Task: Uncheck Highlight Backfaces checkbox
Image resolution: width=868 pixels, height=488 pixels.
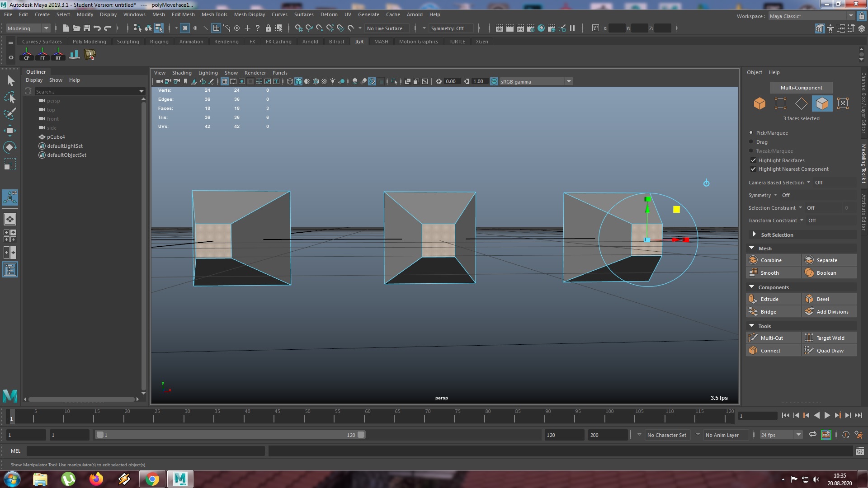Action: click(753, 160)
